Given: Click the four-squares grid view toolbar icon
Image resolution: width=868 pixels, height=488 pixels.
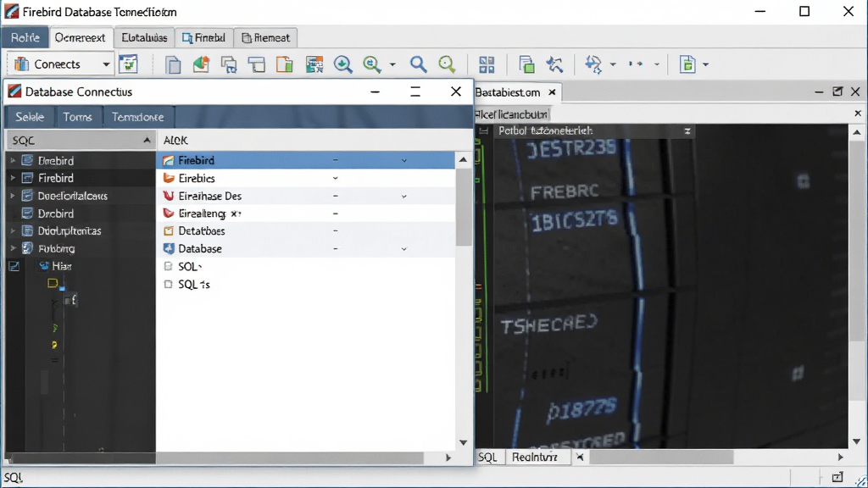Looking at the screenshot, I should tap(487, 64).
